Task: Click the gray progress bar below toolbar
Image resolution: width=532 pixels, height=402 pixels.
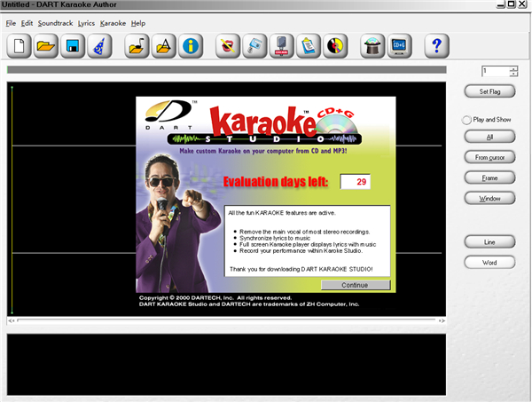Action: tap(227, 69)
